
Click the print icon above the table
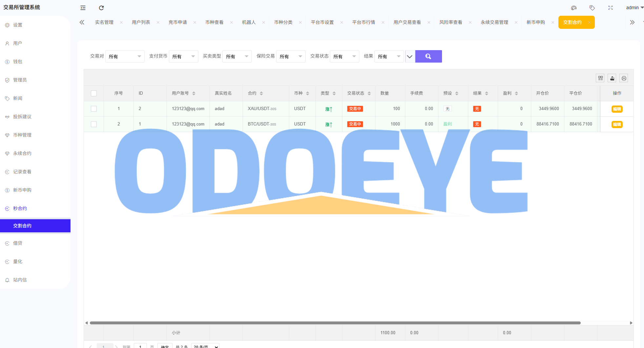624,78
